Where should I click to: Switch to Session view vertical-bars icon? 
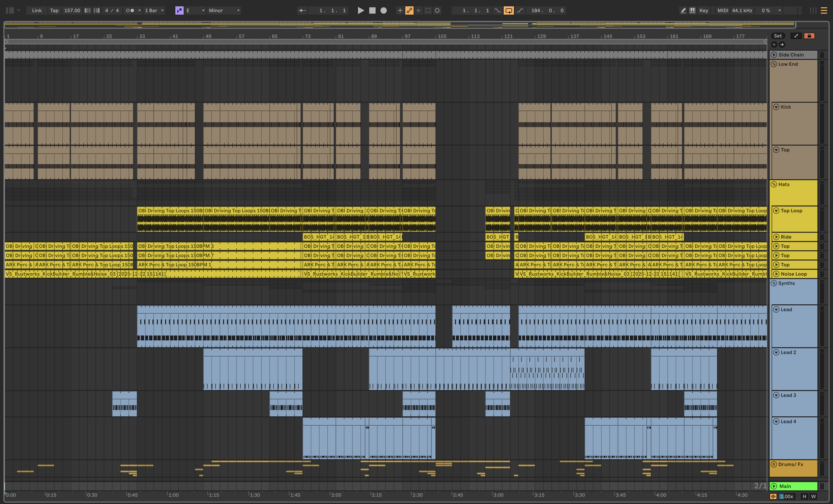[813, 10]
